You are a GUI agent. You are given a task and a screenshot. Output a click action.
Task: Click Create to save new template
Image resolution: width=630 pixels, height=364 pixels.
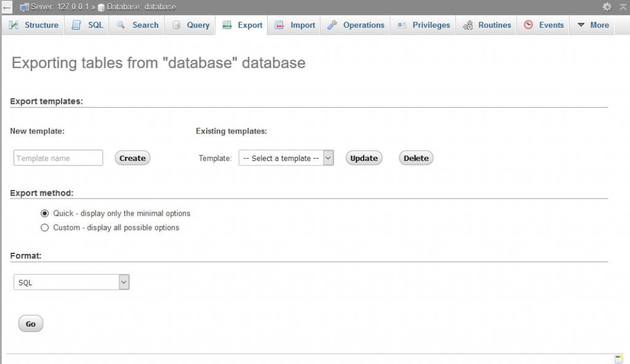tap(132, 158)
